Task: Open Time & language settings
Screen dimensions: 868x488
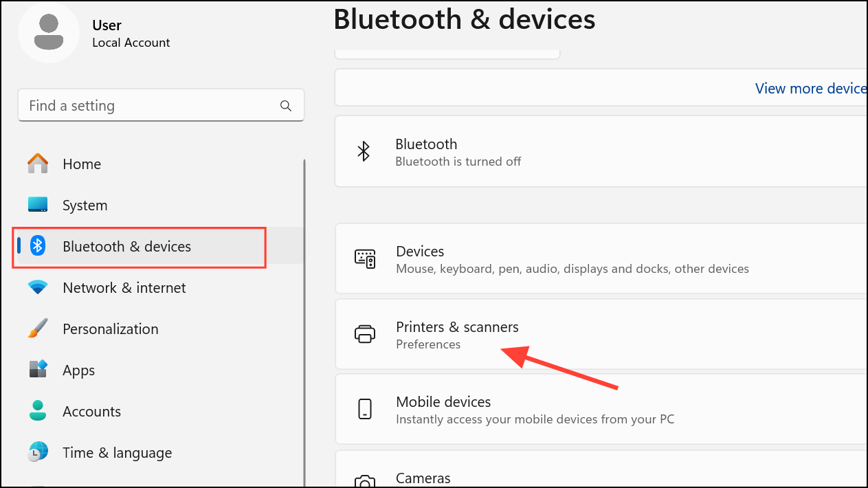Action: click(x=117, y=452)
